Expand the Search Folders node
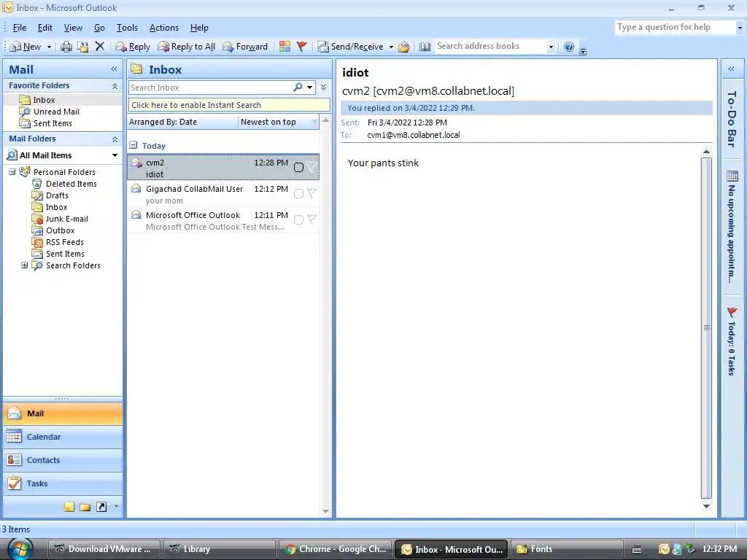This screenshot has width=747, height=560. 24,265
